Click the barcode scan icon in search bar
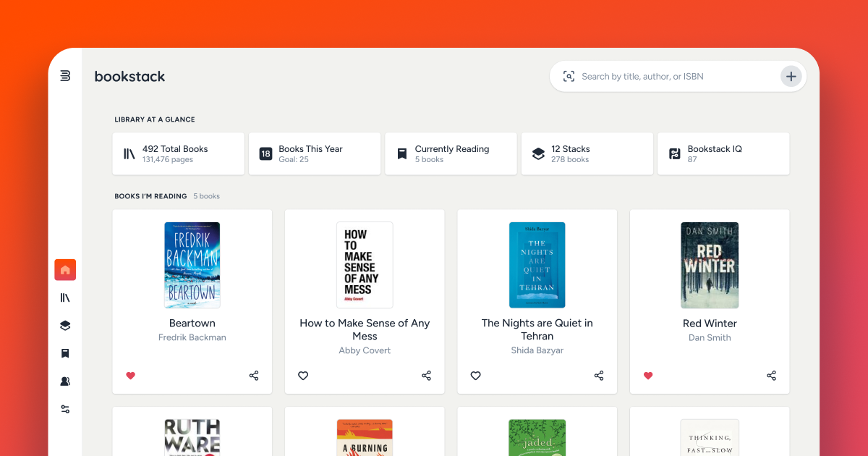The image size is (868, 456). click(x=569, y=76)
